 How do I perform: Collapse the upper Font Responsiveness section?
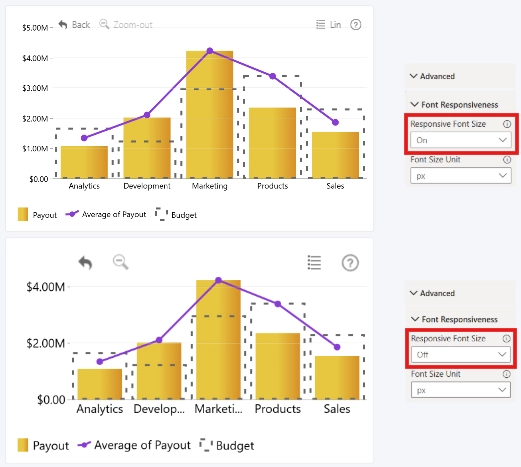pos(454,105)
